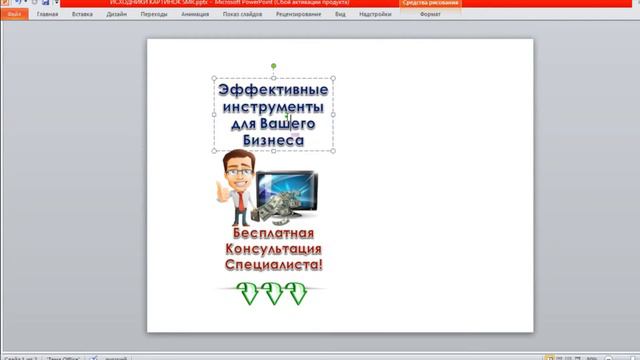This screenshot has height=360, width=640.
Task: Open the Вид ribbon tab
Action: pos(340,14)
